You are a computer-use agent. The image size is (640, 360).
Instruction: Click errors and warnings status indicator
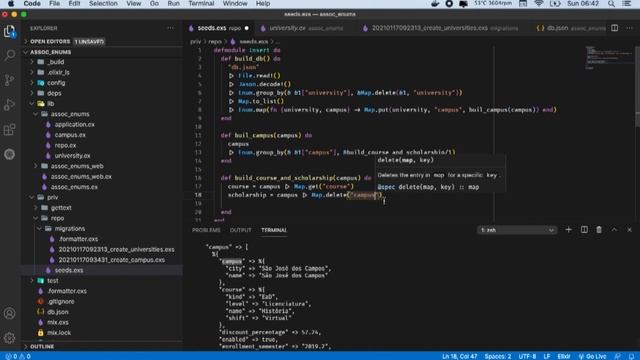[18, 356]
